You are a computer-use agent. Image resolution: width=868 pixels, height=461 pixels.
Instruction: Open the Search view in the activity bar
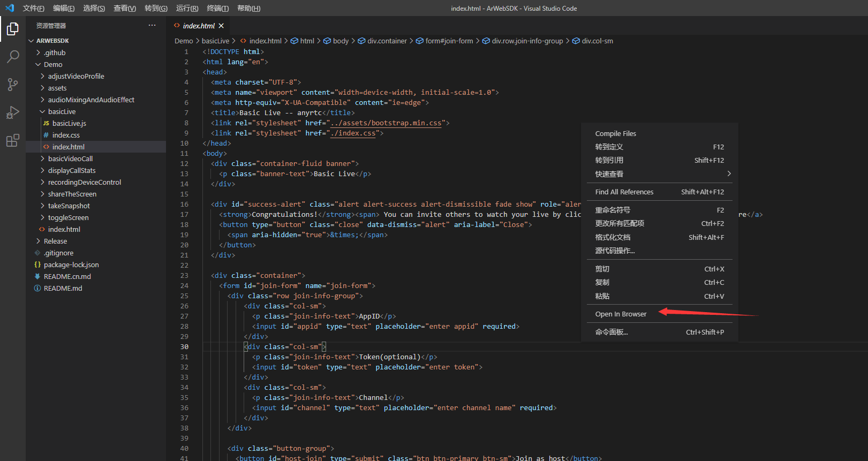click(13, 56)
